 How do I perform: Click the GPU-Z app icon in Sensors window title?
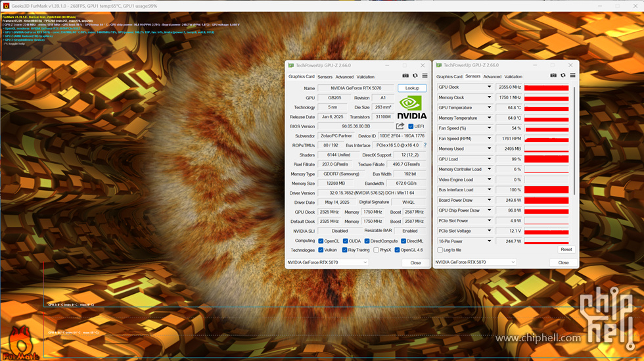click(439, 65)
